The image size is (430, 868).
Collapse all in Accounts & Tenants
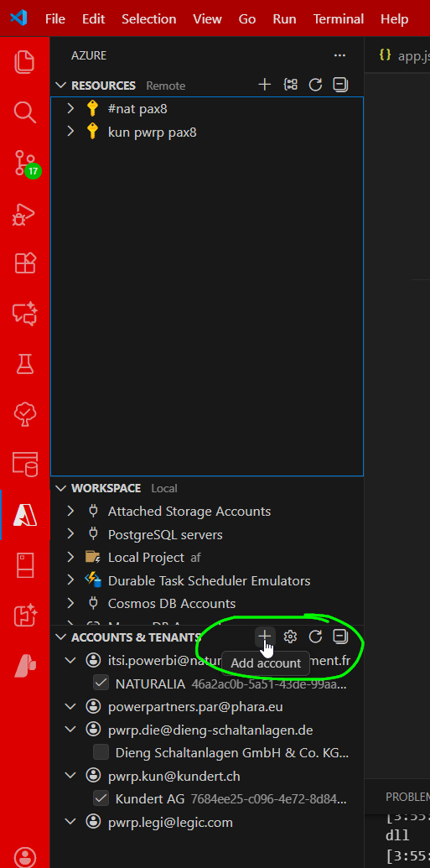point(340,637)
